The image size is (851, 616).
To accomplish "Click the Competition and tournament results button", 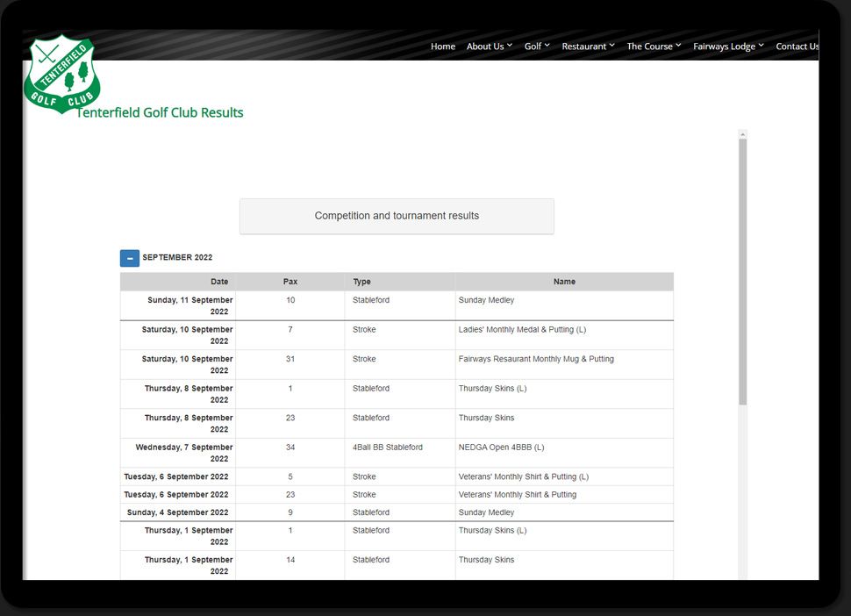I will point(397,216).
